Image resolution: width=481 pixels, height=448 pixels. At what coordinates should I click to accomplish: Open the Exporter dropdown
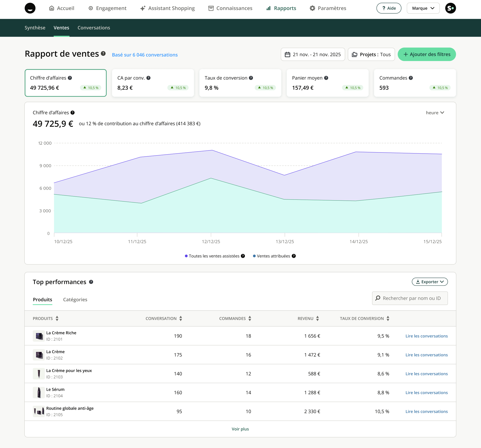[430, 282]
